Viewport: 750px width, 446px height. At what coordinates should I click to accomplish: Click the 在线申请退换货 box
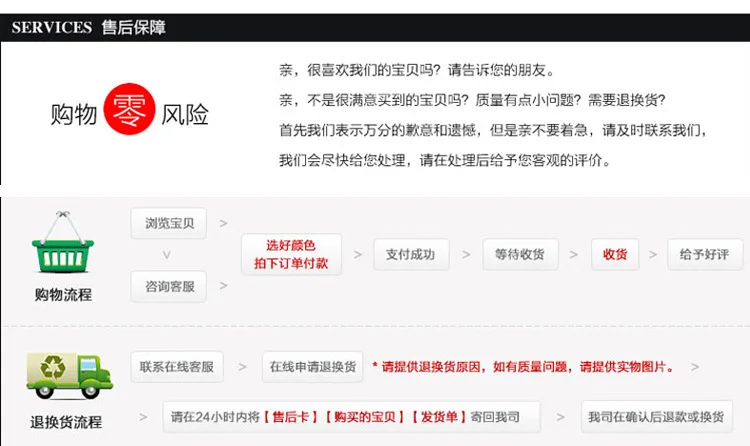(x=312, y=367)
